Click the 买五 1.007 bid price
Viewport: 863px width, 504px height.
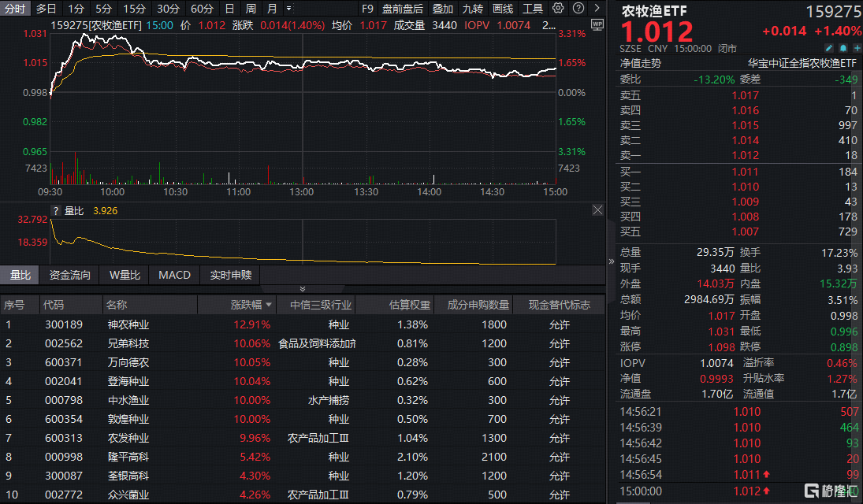tap(746, 232)
